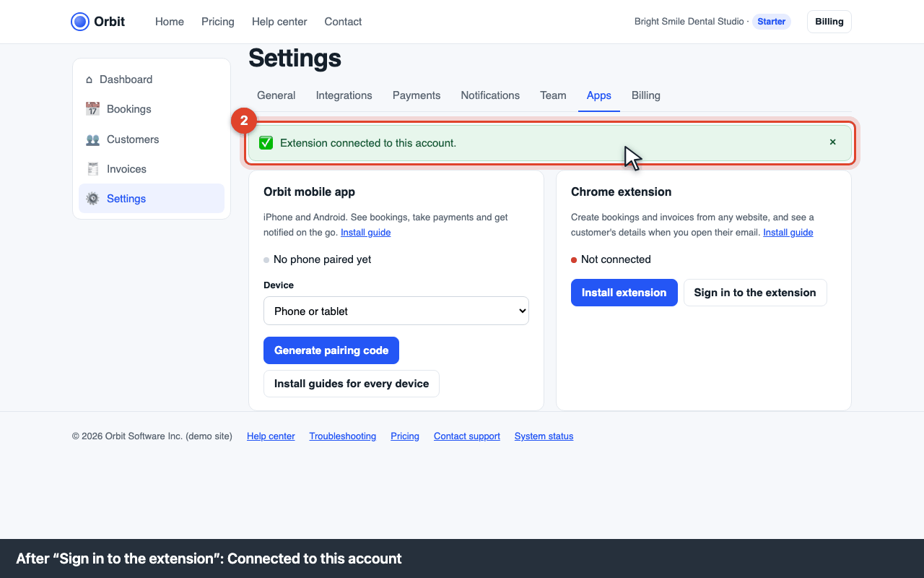Click the Settings page heading
The width and height of the screenshot is (924, 578).
[295, 59]
